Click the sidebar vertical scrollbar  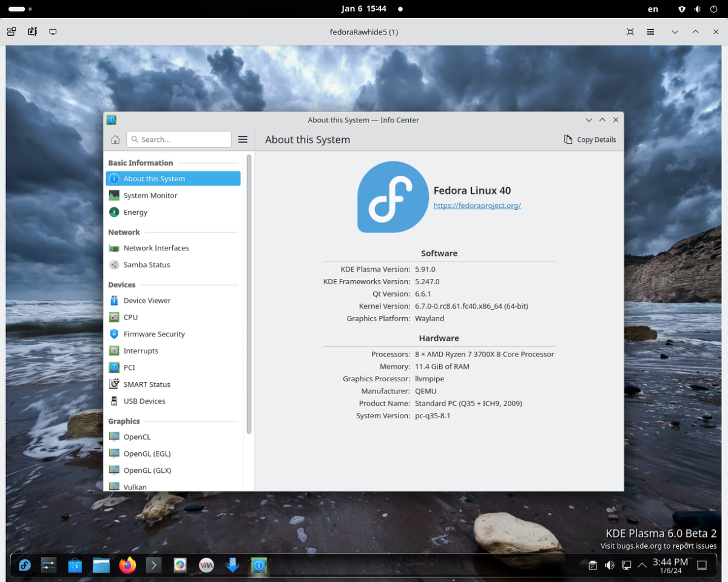point(249,294)
